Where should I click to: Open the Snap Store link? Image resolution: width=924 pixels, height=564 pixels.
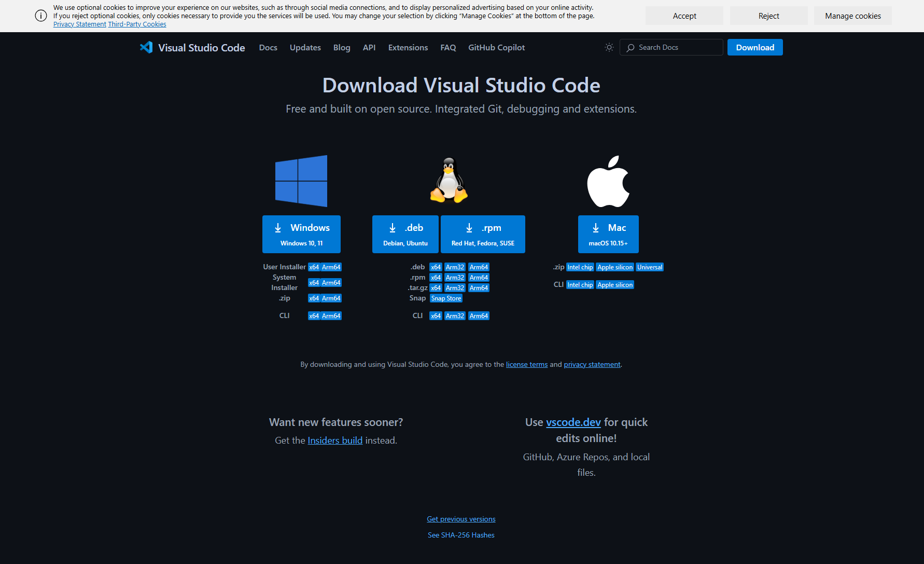point(446,298)
